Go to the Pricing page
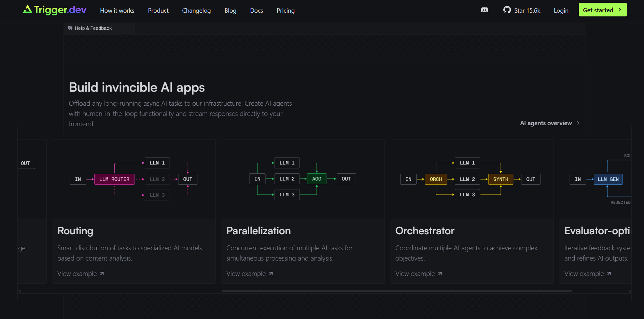644x319 pixels. (x=285, y=11)
